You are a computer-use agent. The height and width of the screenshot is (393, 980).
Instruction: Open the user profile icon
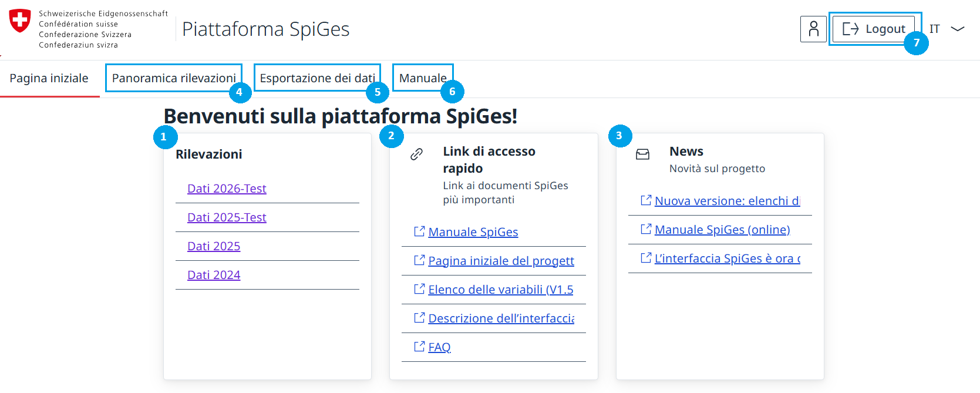tap(813, 29)
